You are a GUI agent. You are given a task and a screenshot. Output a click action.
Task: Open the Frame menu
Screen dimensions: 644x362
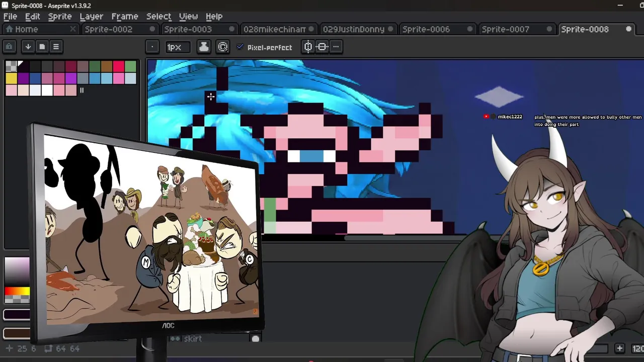[x=125, y=16]
